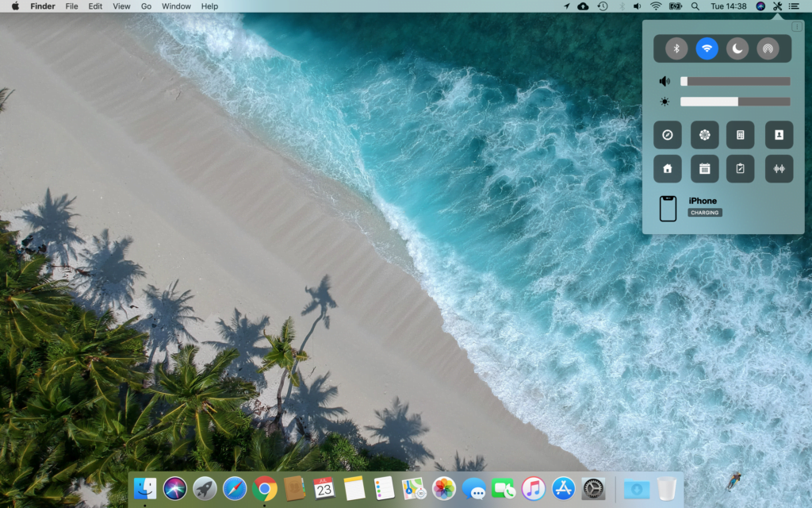Open Notification Center from the menu bar

pos(794,6)
